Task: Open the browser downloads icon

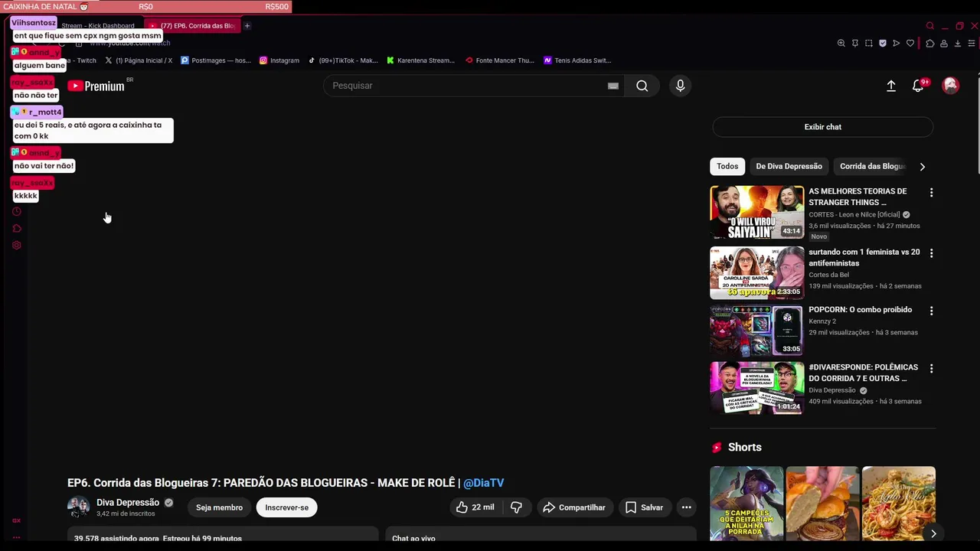Action: (x=958, y=44)
